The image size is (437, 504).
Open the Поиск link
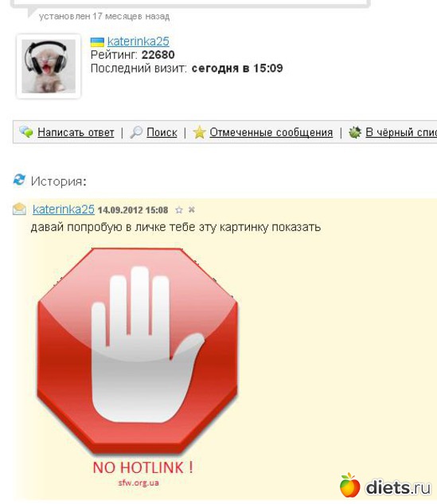162,132
